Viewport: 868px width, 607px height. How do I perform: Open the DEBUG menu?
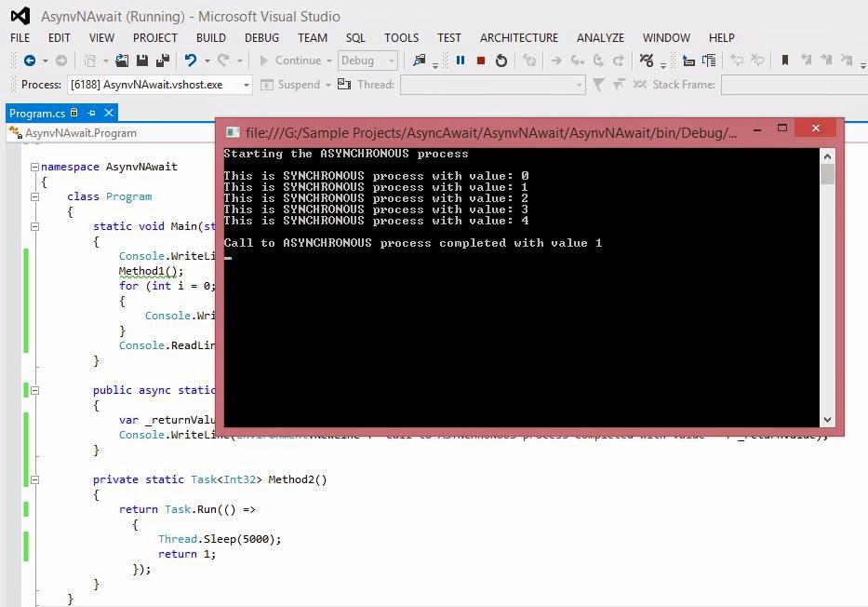click(x=261, y=38)
